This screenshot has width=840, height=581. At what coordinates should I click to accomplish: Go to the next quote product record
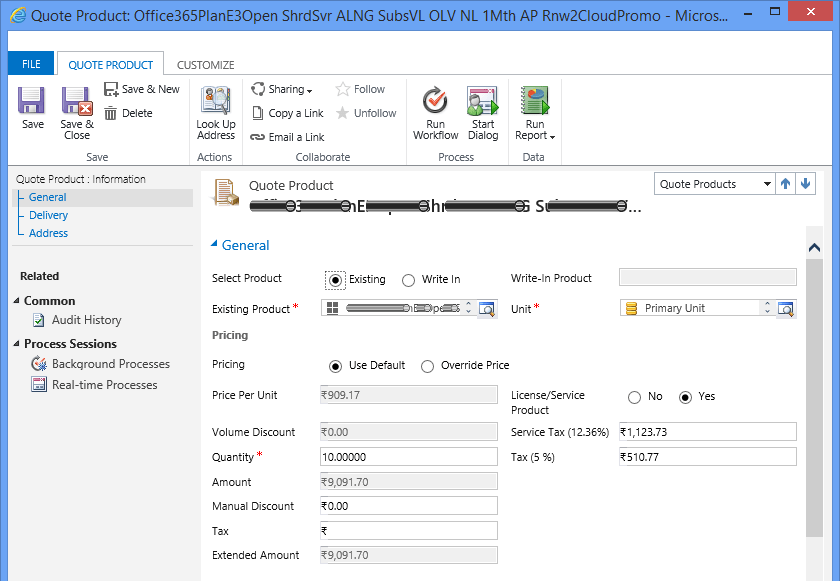(805, 184)
